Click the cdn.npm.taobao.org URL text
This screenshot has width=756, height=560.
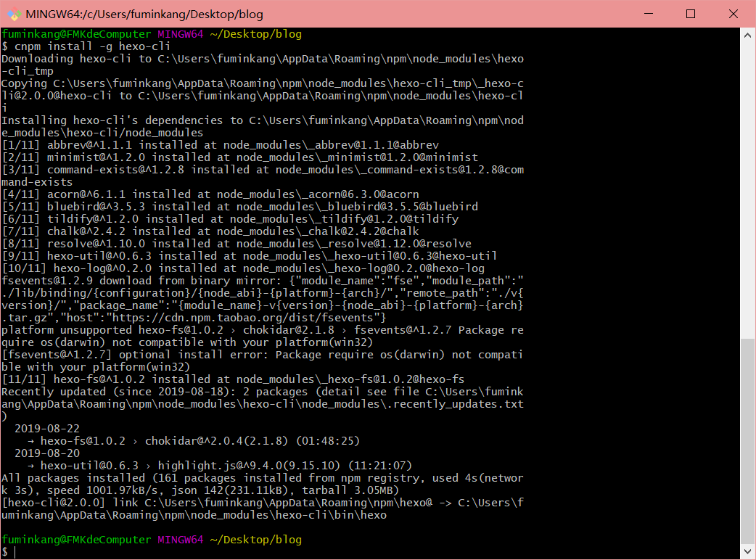244,318
